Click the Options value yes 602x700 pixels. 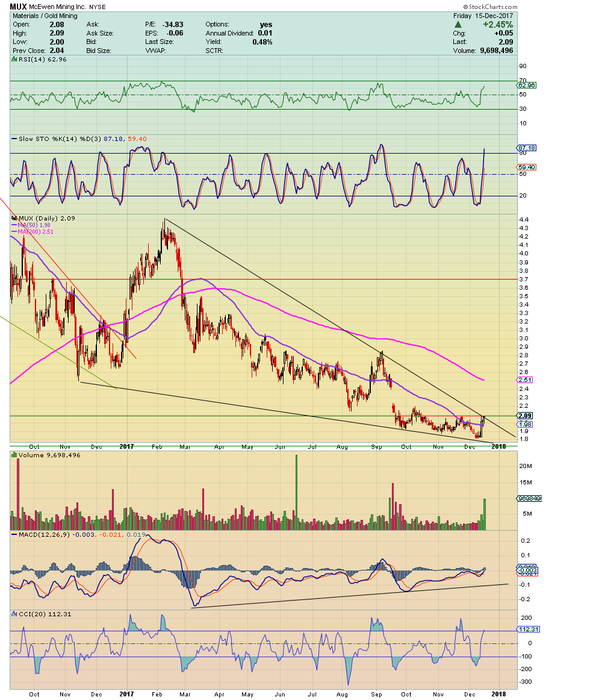tap(266, 25)
